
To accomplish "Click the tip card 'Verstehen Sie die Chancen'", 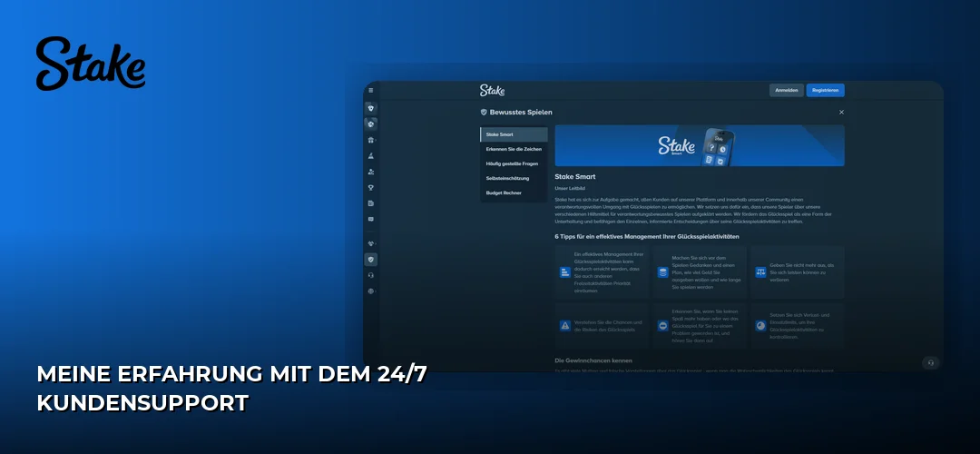I will (x=602, y=326).
